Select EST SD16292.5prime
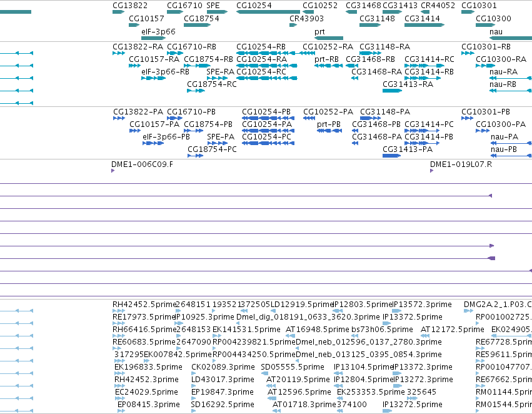This screenshot has height=414, width=532. pos(193,411)
